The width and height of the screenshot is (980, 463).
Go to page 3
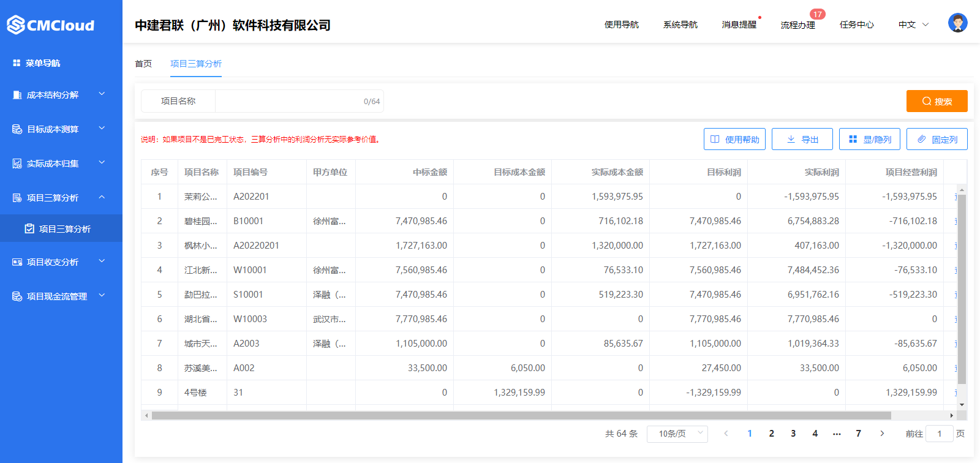(793, 434)
